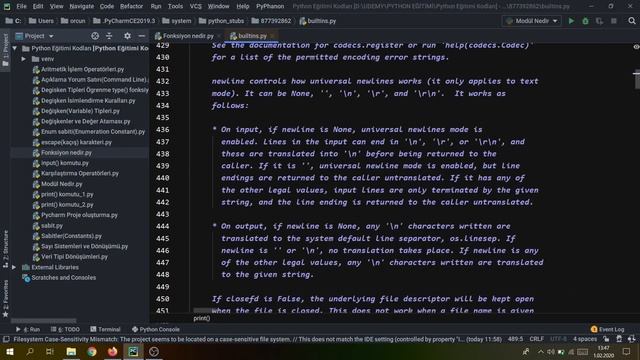Select Fonksiyon nedir.py in Project tree
This screenshot has width=640, height=360.
(x=66, y=153)
